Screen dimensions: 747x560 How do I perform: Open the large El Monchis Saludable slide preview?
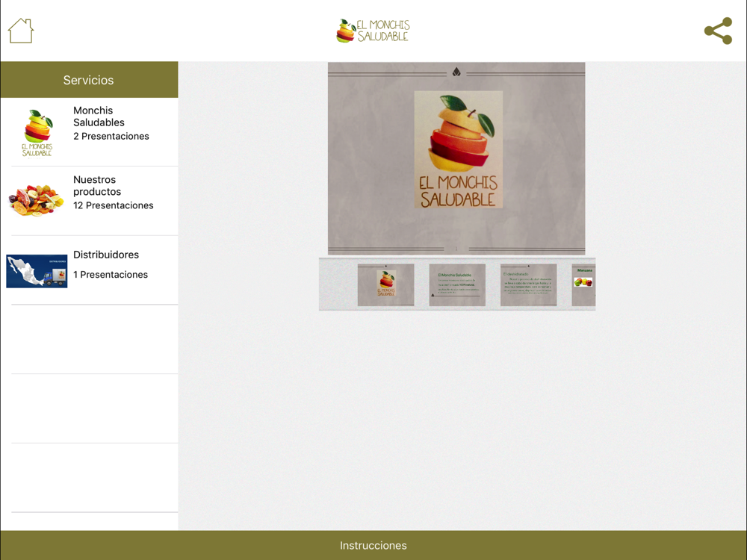pyautogui.click(x=456, y=158)
